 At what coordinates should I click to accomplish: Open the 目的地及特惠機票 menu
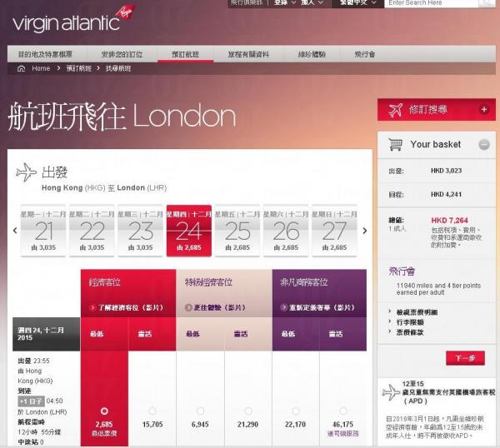tap(45, 54)
